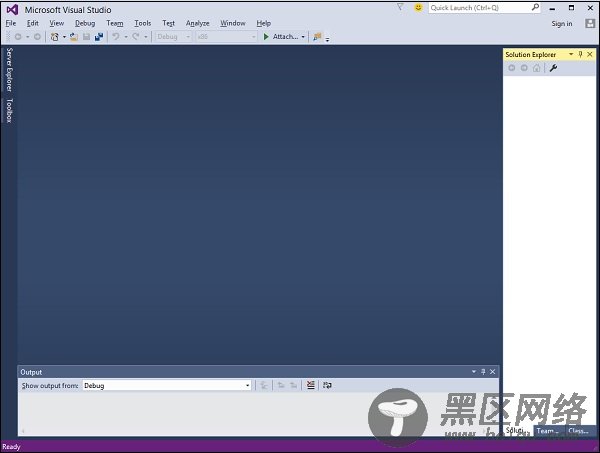The height and width of the screenshot is (453, 600).
Task: Click Solution Explorer Forward icon
Action: coord(524,68)
